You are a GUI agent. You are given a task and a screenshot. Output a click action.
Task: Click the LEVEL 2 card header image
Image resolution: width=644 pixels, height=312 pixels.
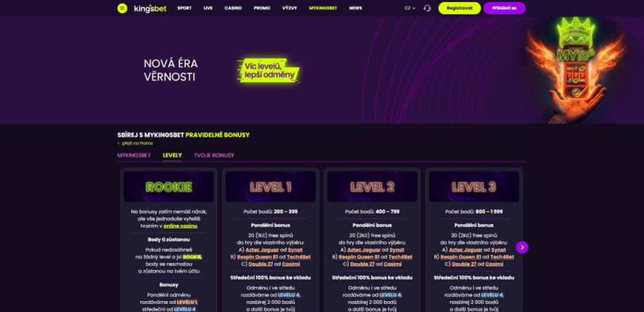pos(372,187)
